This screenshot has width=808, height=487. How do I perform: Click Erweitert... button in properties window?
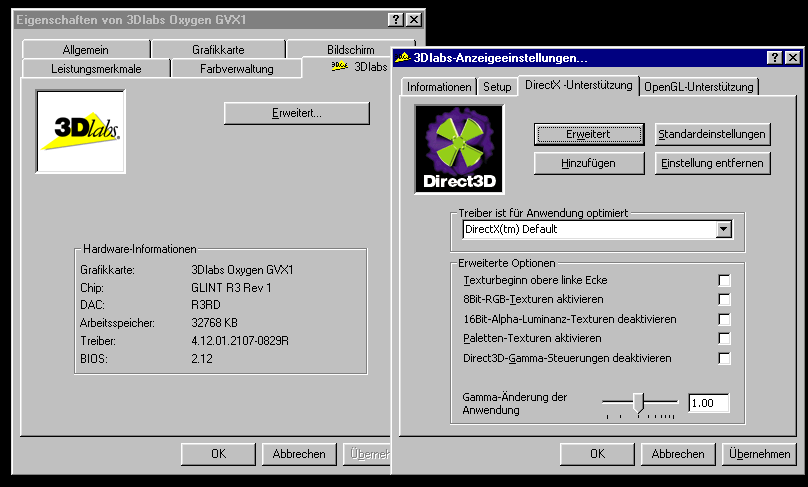[297, 113]
